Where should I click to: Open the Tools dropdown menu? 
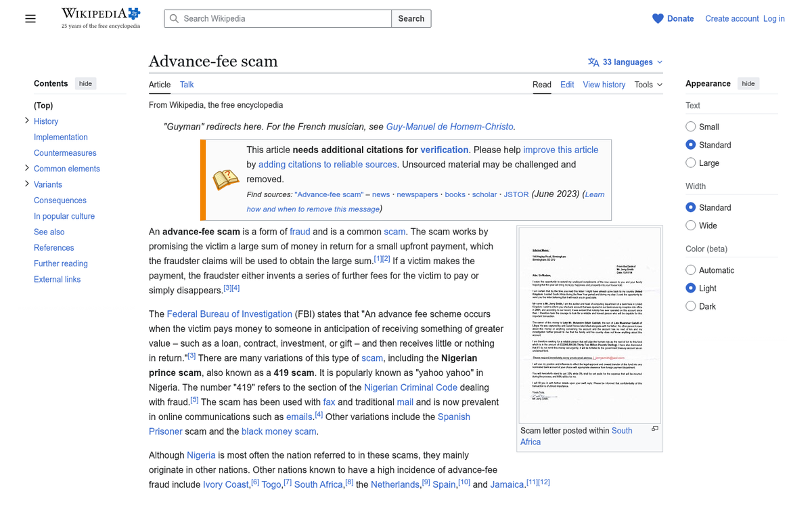(x=648, y=85)
